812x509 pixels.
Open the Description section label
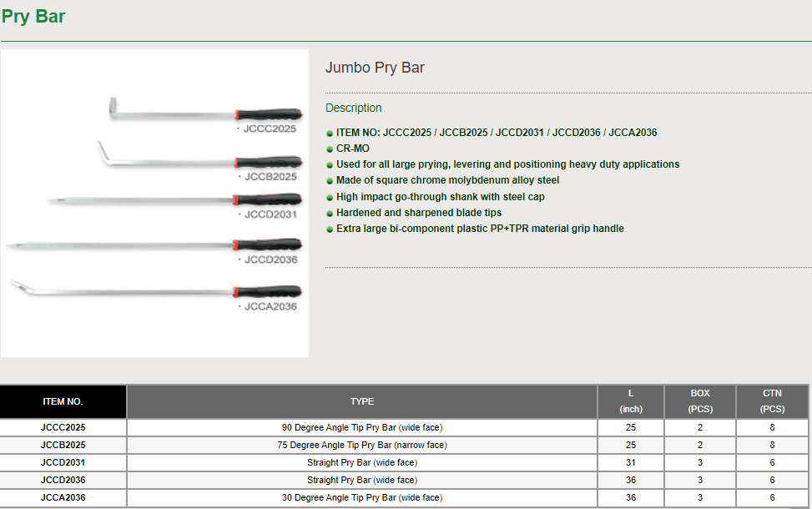click(353, 108)
